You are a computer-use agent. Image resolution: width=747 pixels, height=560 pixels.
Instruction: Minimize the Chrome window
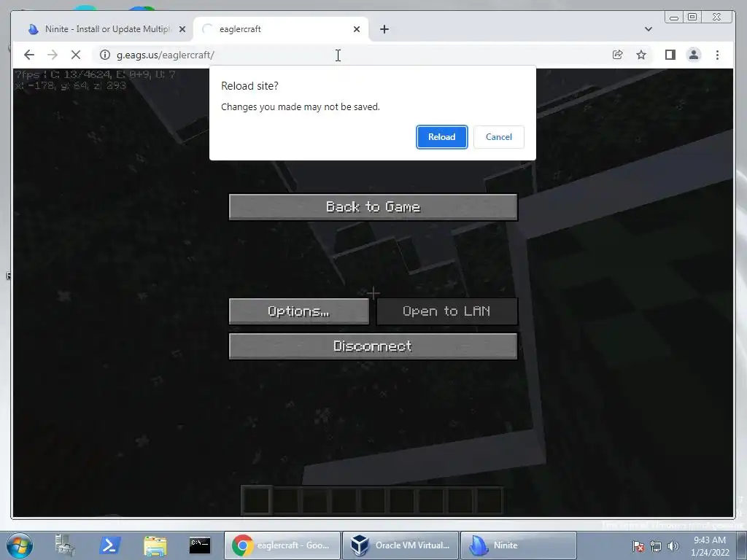pyautogui.click(x=673, y=17)
